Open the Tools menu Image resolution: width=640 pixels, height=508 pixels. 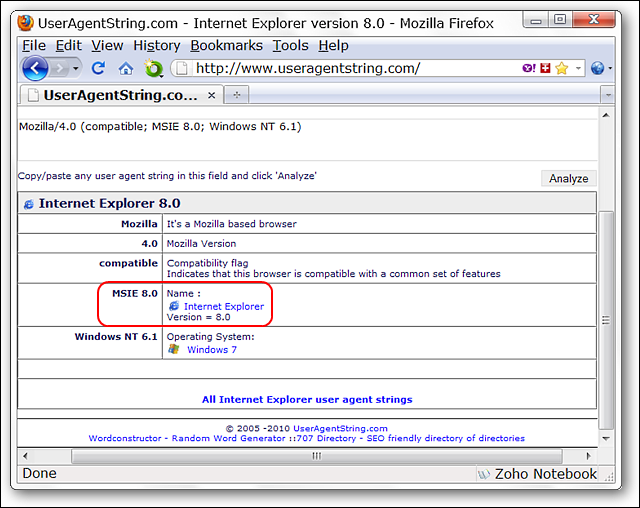pyautogui.click(x=290, y=45)
